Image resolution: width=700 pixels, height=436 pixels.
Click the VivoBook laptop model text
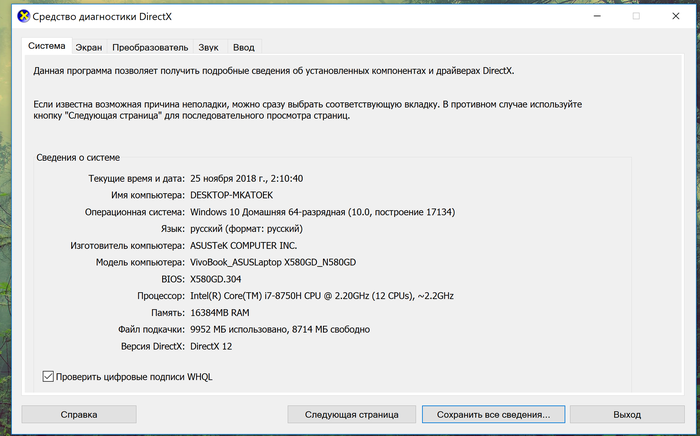(272, 262)
